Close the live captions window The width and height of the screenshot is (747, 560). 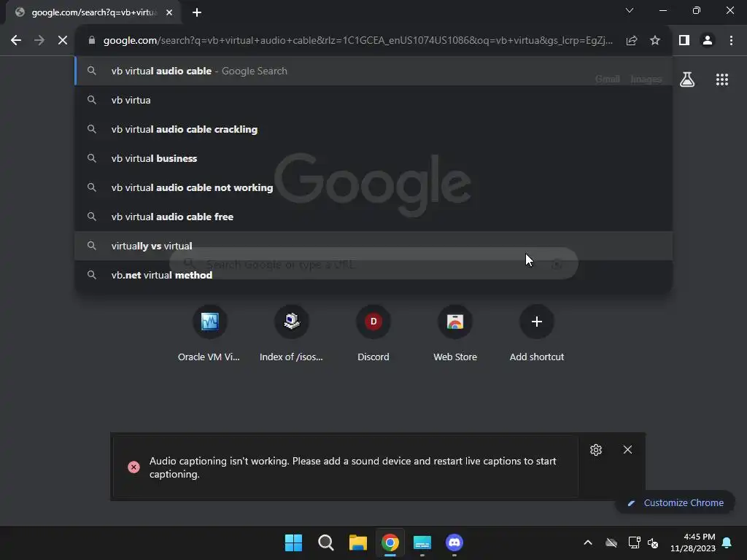tap(627, 449)
